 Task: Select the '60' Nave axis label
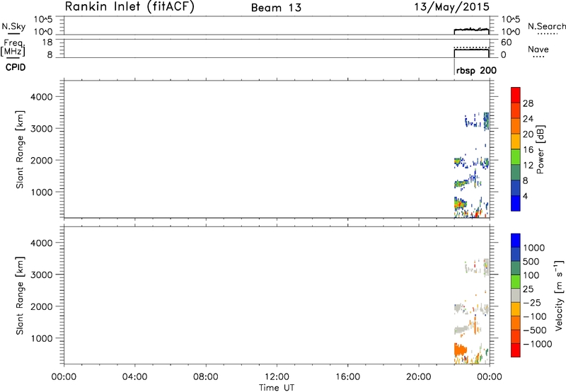coord(506,42)
